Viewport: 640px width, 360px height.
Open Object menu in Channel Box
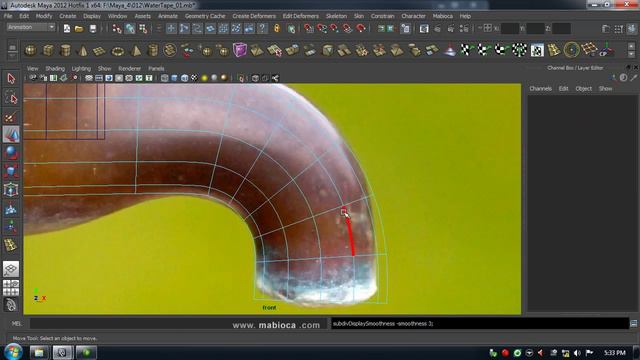tap(583, 89)
